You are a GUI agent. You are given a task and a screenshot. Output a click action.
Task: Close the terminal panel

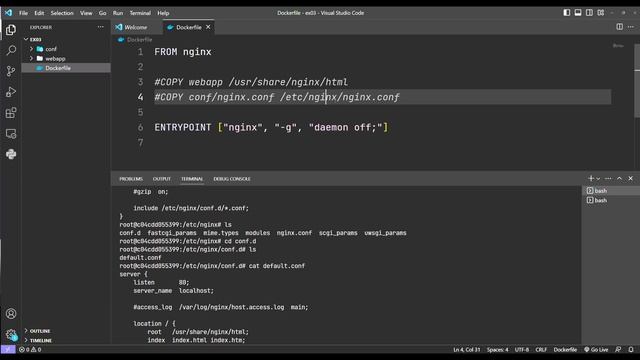pyautogui.click(x=631, y=178)
